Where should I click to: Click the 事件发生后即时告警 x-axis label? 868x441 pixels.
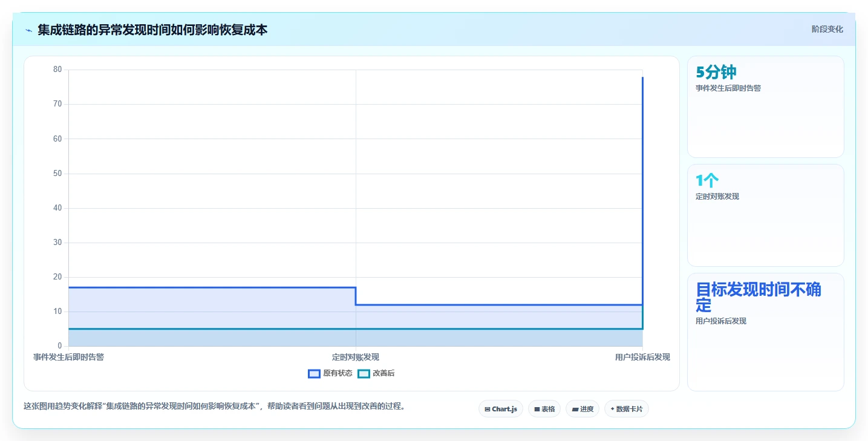coord(68,357)
